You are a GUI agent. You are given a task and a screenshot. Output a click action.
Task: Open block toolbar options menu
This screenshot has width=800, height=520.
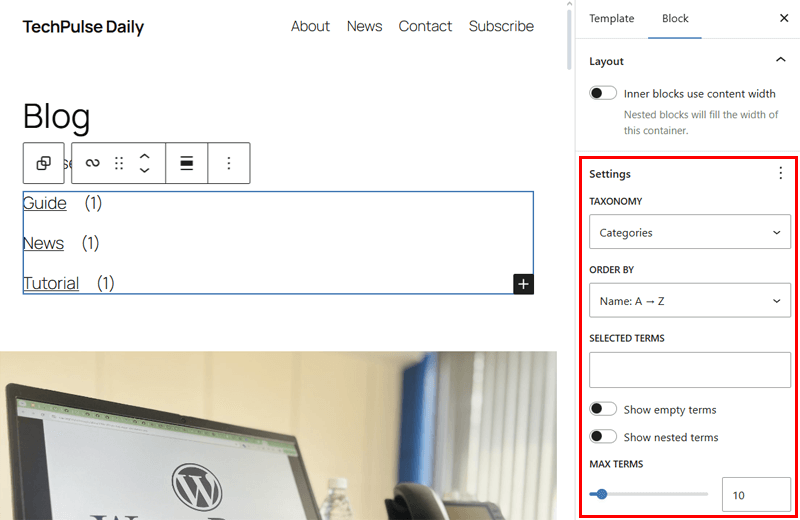(x=229, y=163)
